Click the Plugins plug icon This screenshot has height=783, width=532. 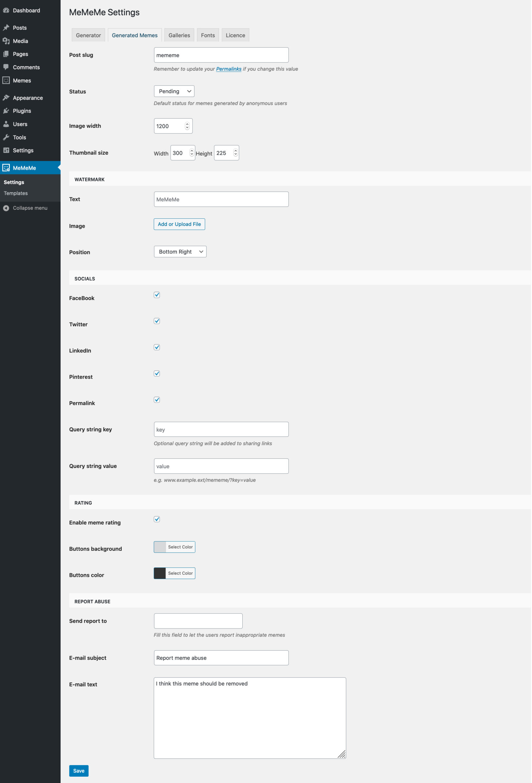tap(6, 111)
